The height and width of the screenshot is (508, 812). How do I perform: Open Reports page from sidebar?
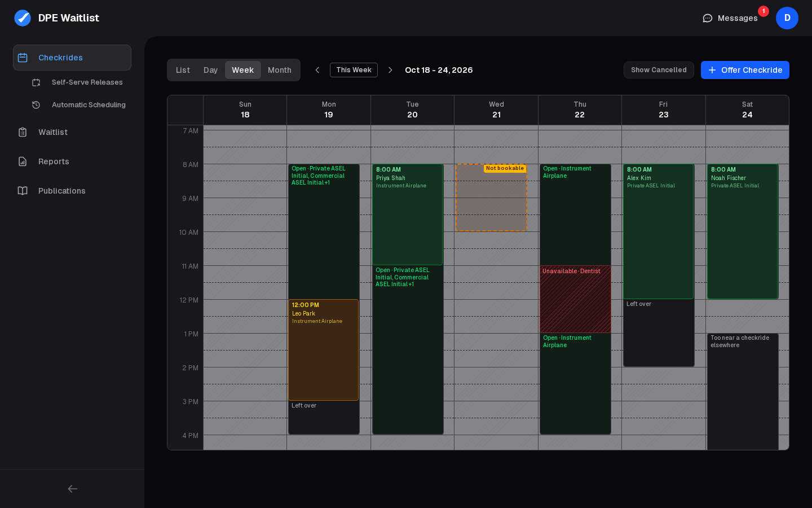72,161
